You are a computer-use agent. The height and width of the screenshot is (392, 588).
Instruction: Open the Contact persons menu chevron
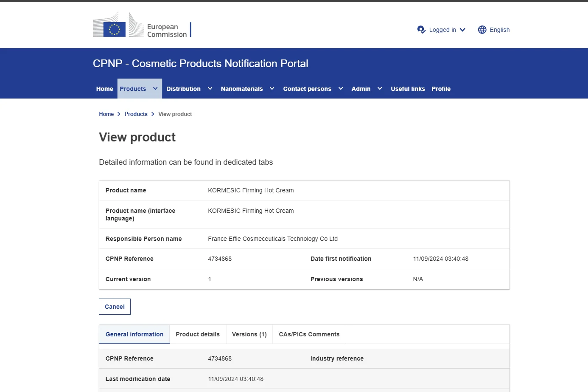[341, 89]
